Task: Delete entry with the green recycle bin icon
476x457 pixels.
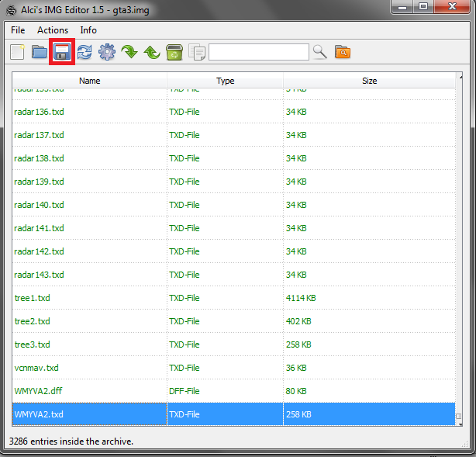Action: point(174,52)
